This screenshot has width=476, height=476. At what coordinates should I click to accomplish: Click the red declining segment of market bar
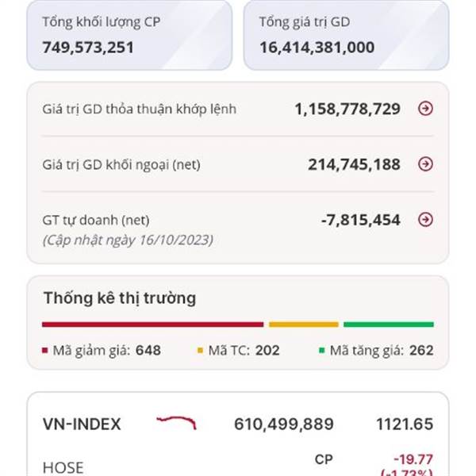point(152,324)
